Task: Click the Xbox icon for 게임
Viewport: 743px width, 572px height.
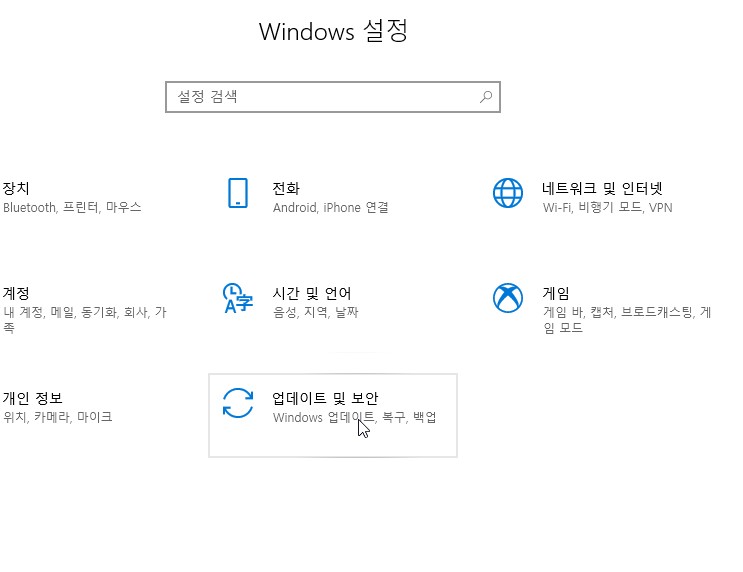Action: tap(507, 298)
